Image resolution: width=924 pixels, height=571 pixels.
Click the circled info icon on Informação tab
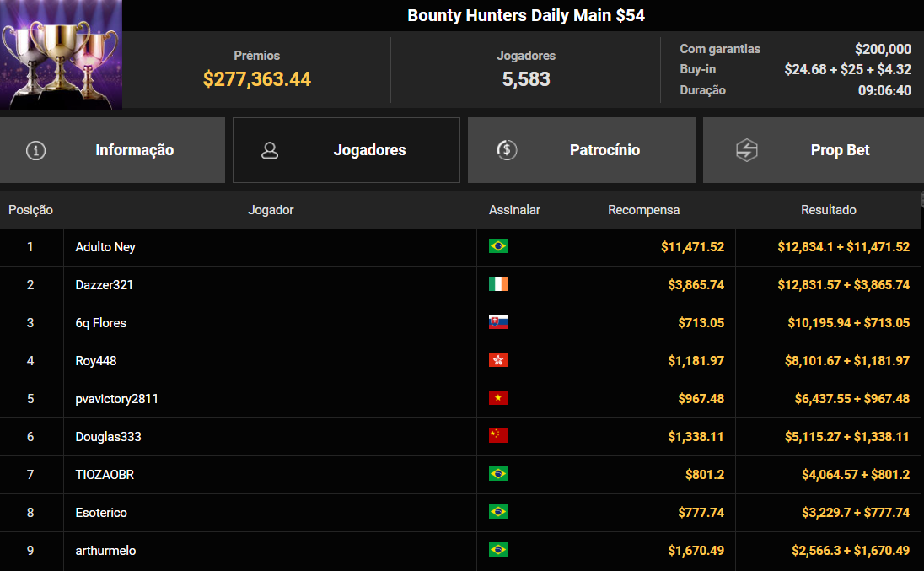pyautogui.click(x=35, y=149)
